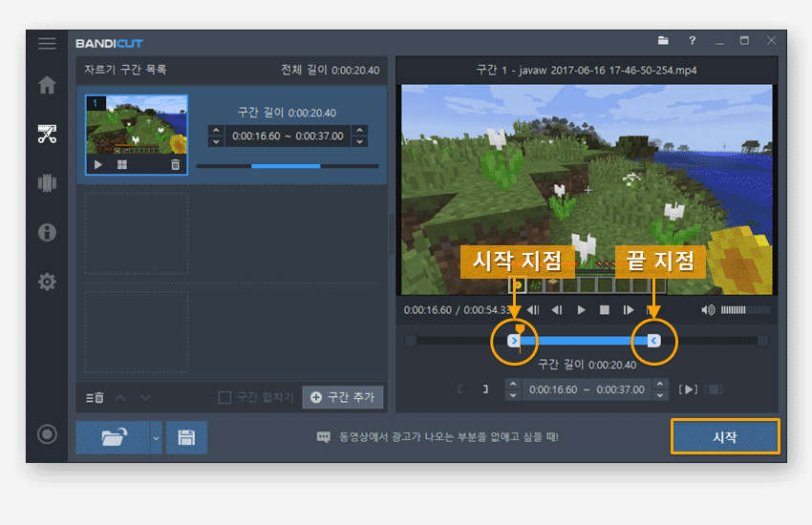Increase the end time under the player timeline
The width and height of the screenshot is (812, 525).
pyautogui.click(x=660, y=384)
